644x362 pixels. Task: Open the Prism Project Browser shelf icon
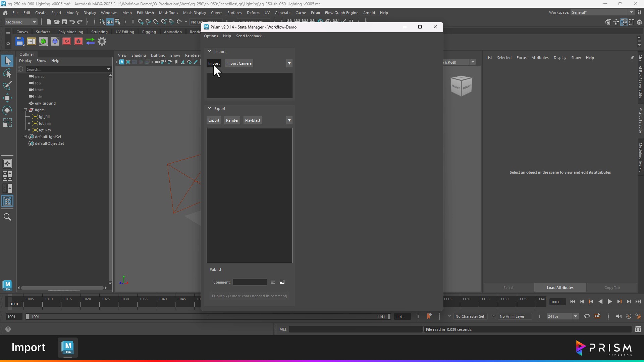coord(32,42)
